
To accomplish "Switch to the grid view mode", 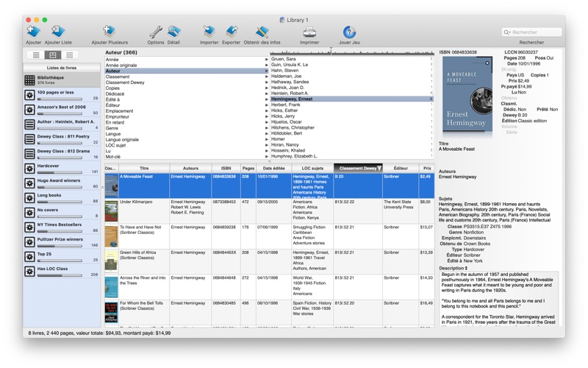I will 70,55.
